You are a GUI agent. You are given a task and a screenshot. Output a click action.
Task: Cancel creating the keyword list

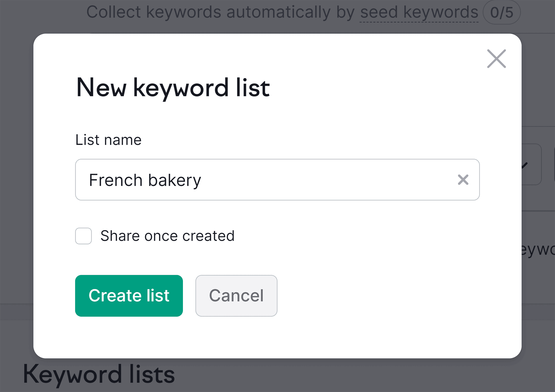tap(236, 296)
